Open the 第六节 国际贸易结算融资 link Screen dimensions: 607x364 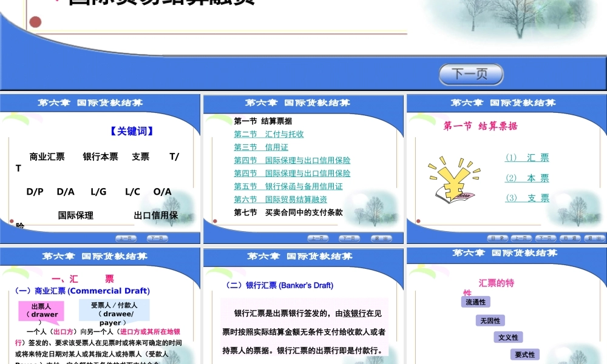(281, 198)
